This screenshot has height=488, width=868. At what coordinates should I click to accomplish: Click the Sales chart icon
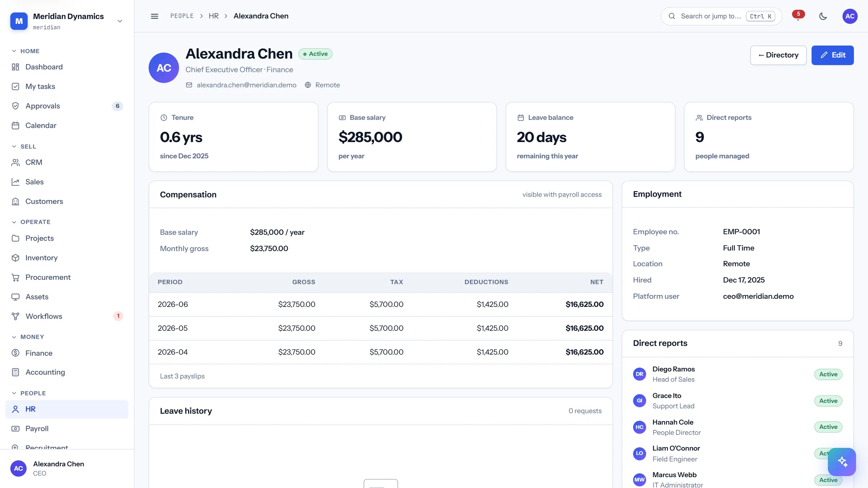[x=15, y=182]
